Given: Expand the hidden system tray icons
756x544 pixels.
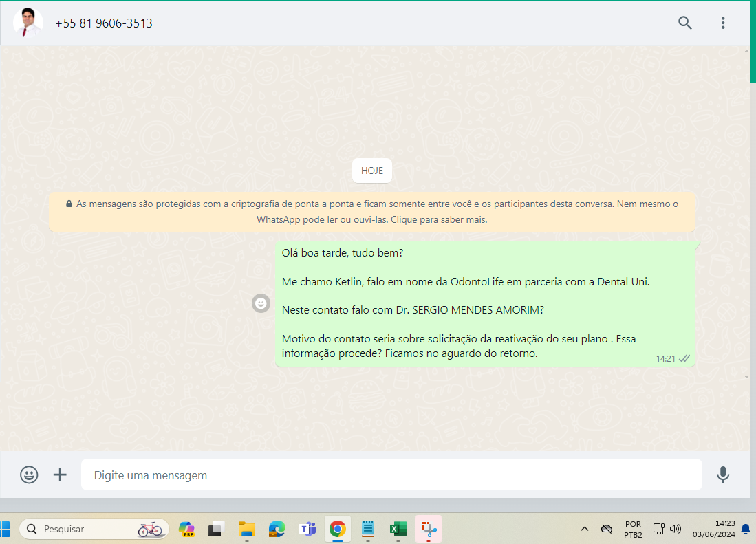Looking at the screenshot, I should 585,529.
